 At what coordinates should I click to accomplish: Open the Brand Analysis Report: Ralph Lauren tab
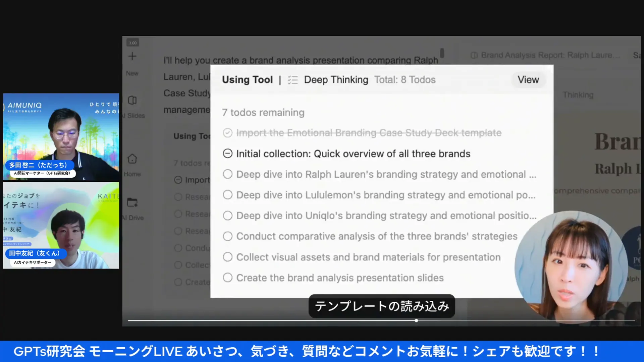[x=545, y=55]
